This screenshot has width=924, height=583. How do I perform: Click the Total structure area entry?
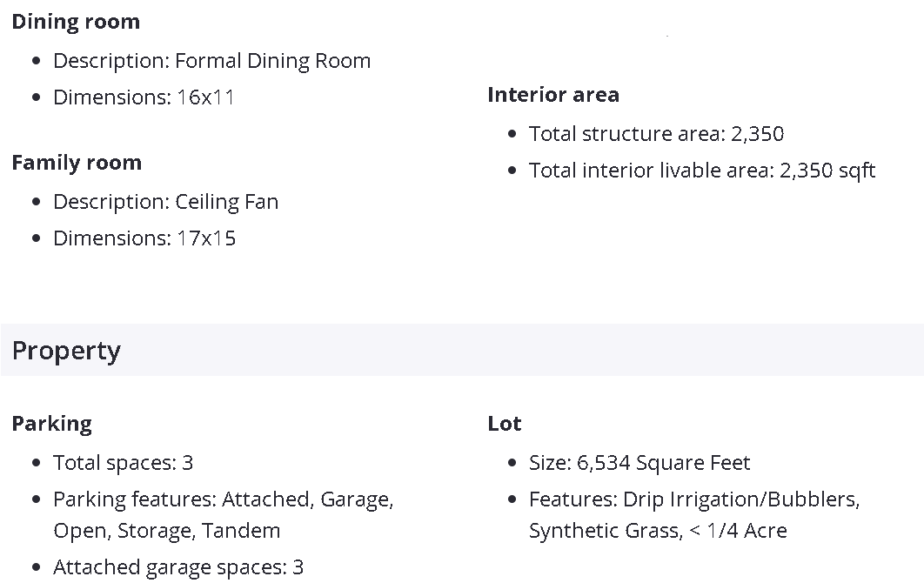[x=656, y=134]
